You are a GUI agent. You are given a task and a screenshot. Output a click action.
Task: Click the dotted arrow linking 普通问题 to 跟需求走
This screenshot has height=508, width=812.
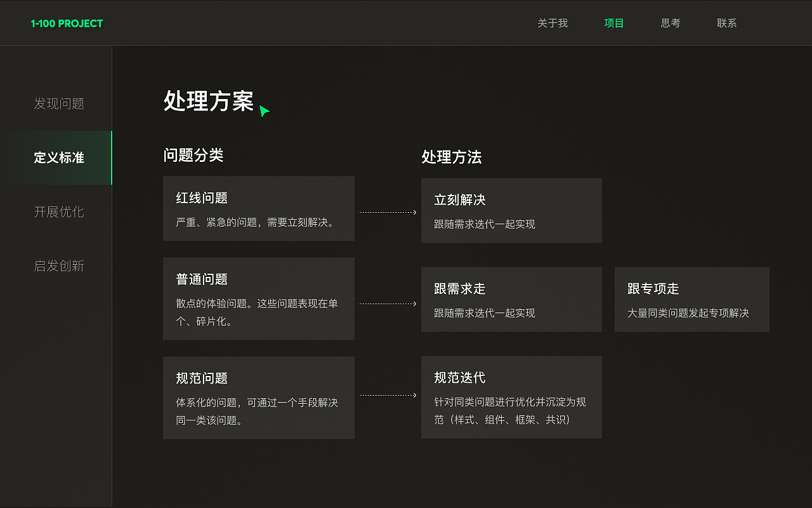[x=387, y=304]
